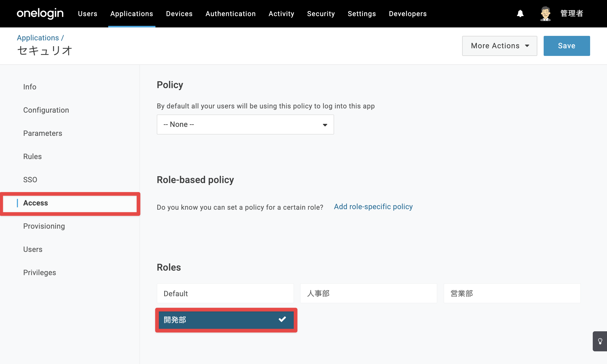Click the OneLogin logo

tap(40, 13)
